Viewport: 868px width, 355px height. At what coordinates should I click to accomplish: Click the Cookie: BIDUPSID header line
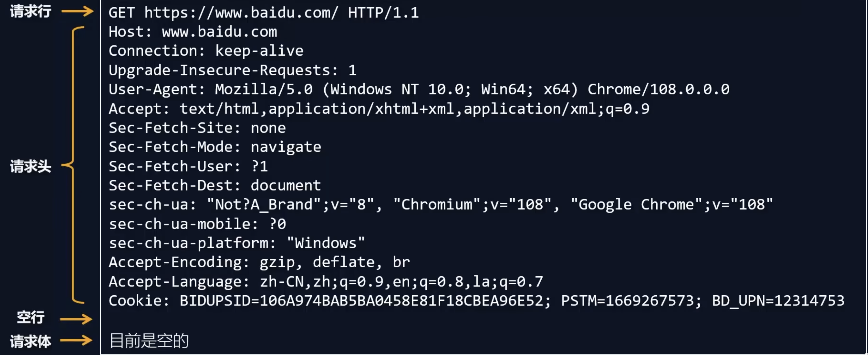476,300
